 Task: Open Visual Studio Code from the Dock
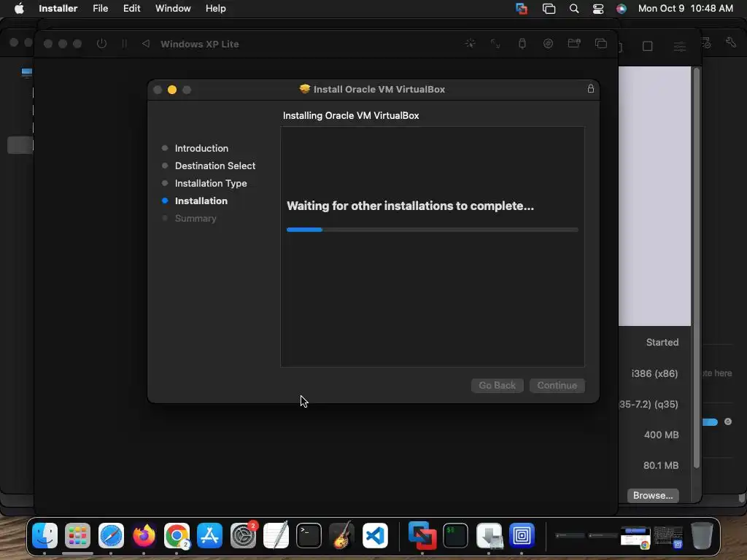tap(375, 536)
